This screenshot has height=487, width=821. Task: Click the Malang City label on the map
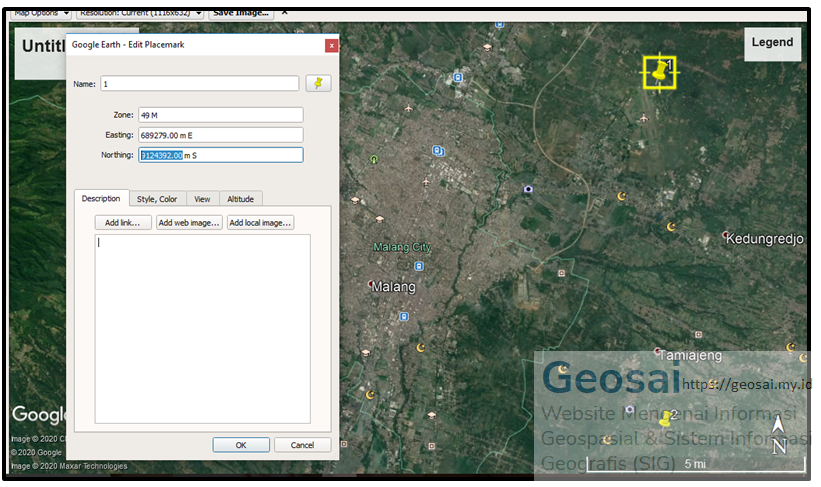pyautogui.click(x=402, y=247)
